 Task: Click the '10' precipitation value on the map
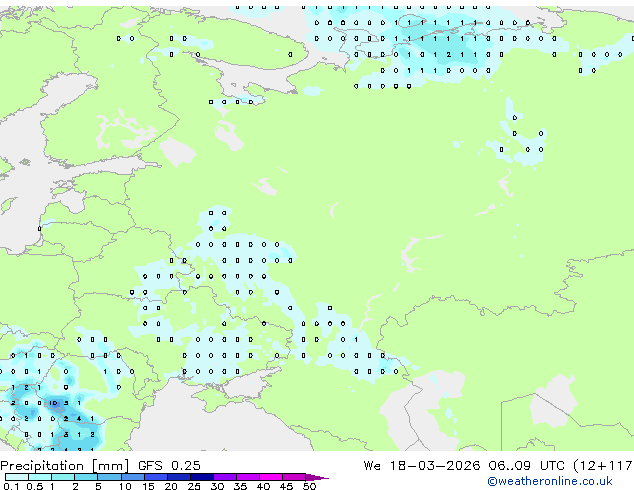point(53,403)
